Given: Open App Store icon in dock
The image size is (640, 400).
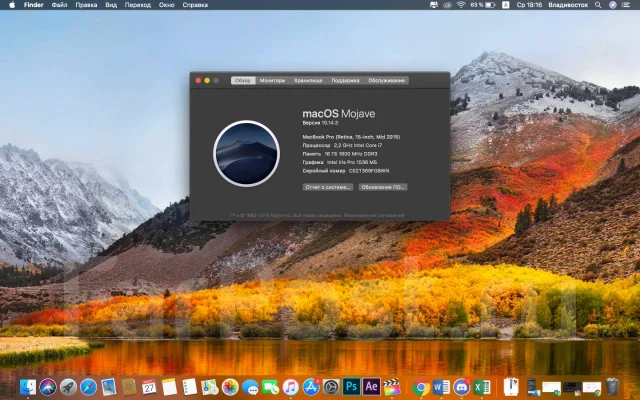Looking at the screenshot, I should tap(311, 387).
